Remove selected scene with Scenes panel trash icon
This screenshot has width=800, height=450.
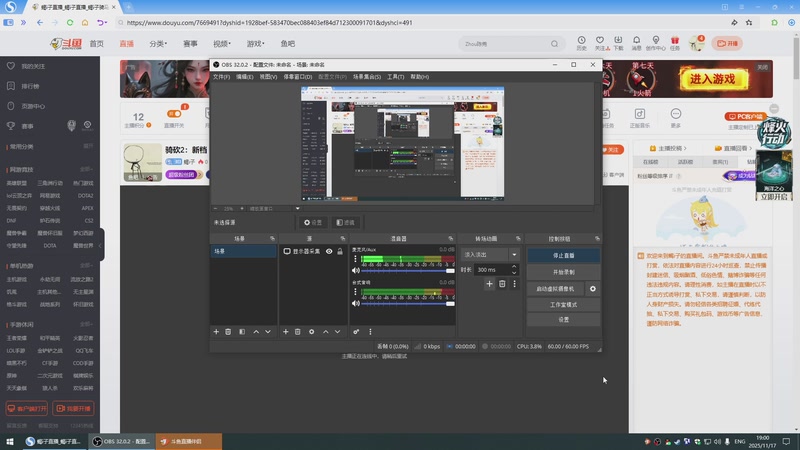(228, 332)
